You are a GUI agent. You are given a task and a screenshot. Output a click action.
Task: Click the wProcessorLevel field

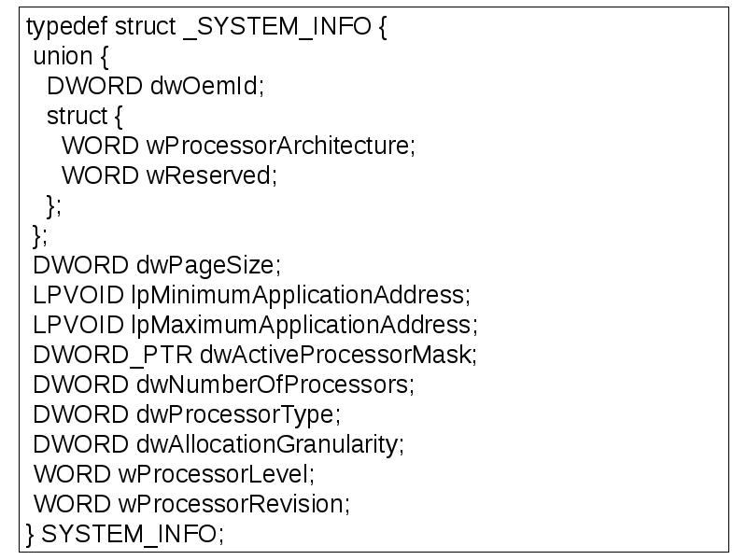tap(216, 474)
